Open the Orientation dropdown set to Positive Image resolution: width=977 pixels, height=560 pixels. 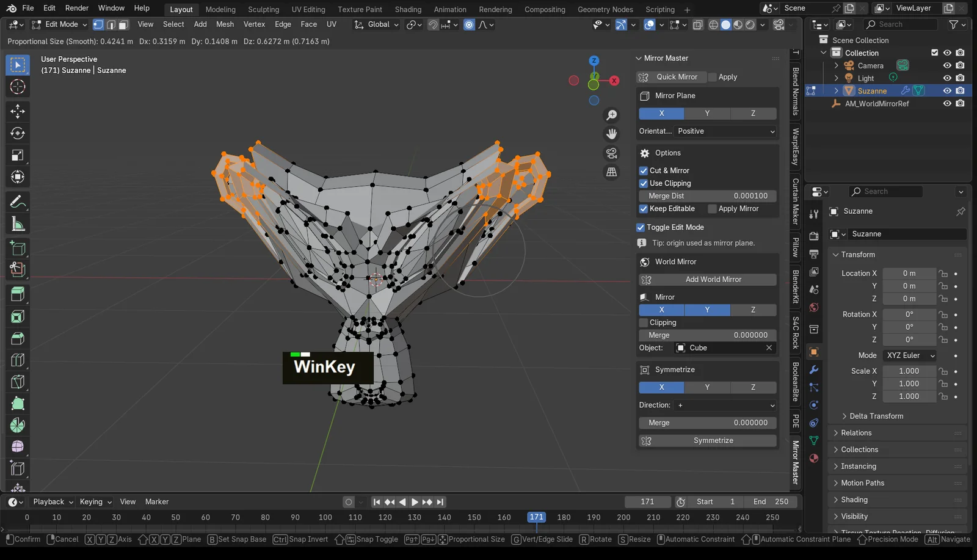tap(725, 131)
